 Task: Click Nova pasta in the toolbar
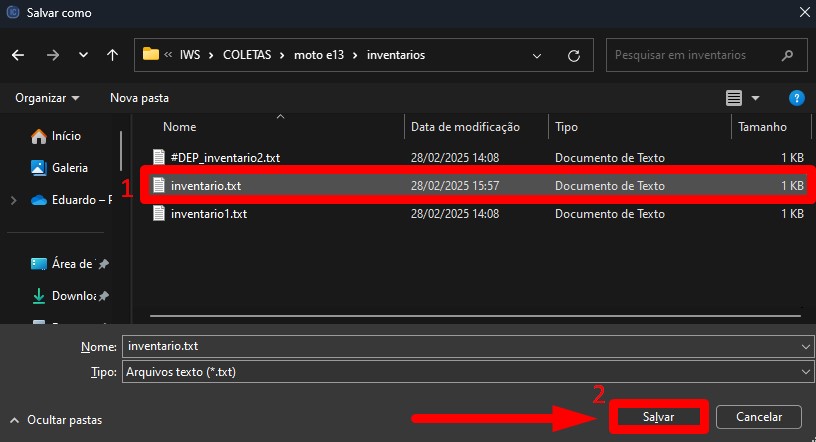tap(139, 98)
